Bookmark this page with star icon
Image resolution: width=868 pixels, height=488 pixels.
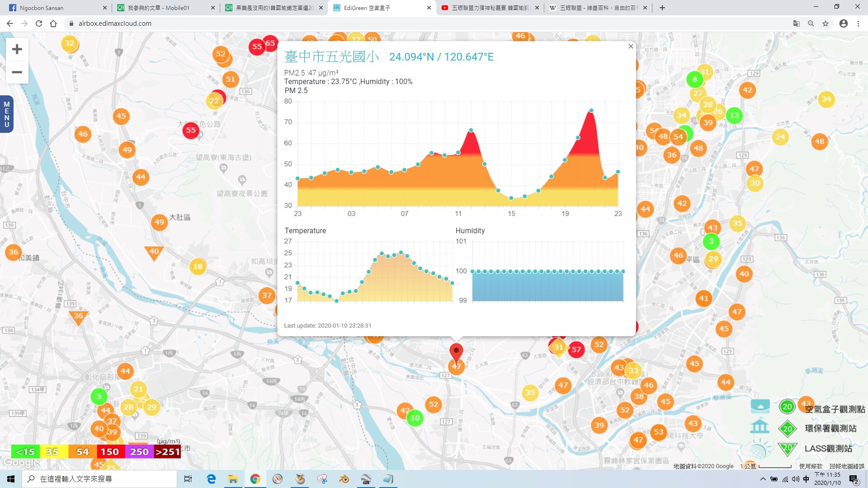pos(826,23)
